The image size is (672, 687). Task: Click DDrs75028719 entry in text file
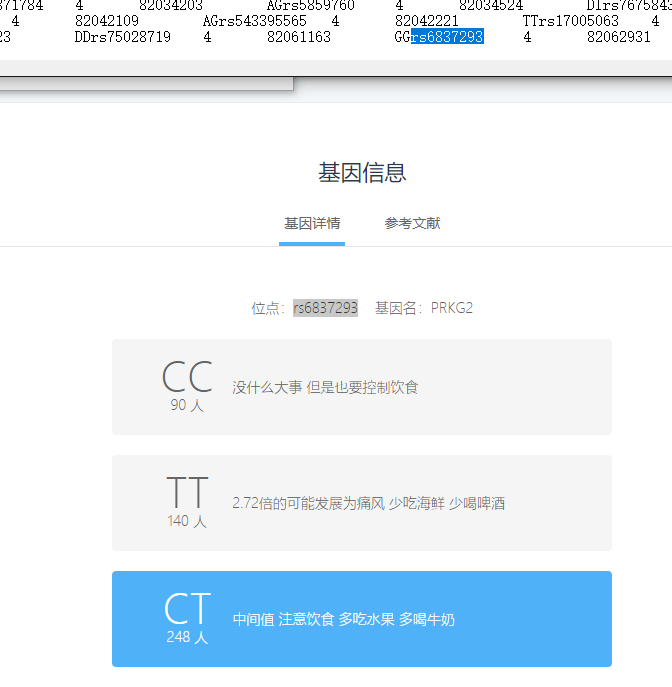tap(123, 37)
